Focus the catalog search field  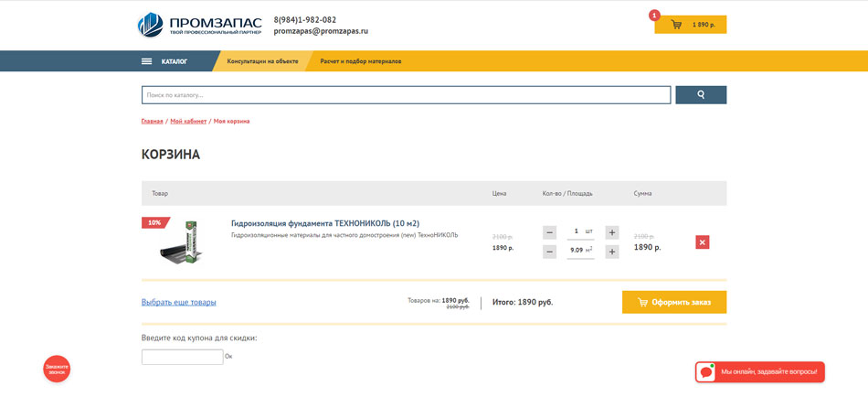click(406, 95)
